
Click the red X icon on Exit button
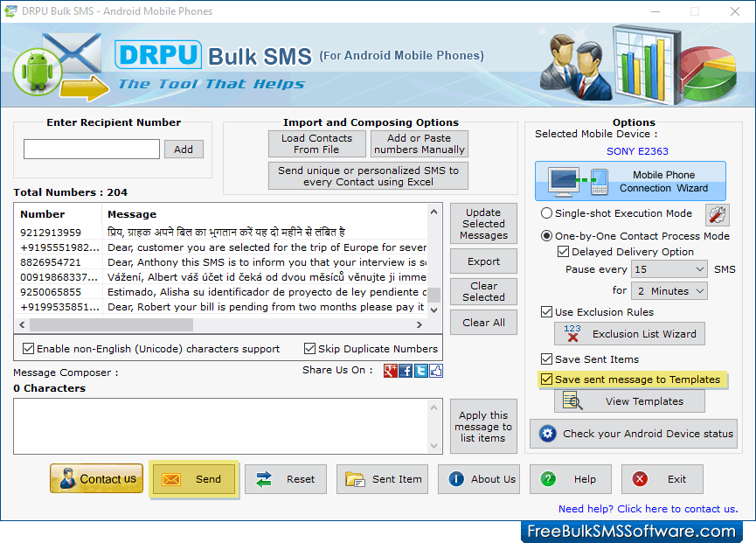click(640, 479)
